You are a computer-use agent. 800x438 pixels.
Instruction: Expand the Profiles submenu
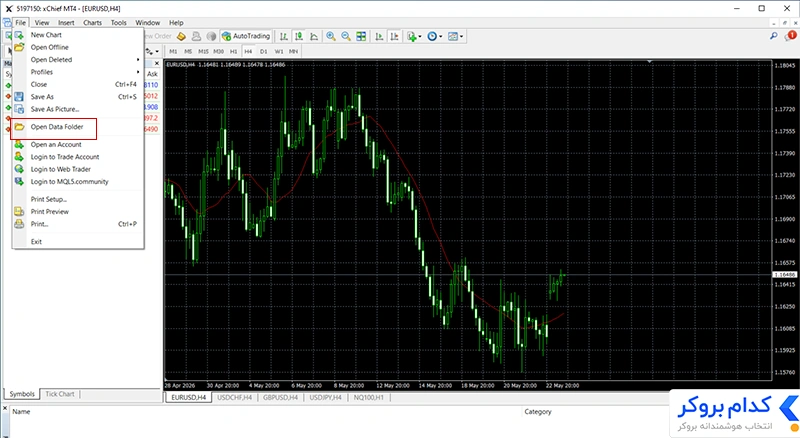pos(78,72)
